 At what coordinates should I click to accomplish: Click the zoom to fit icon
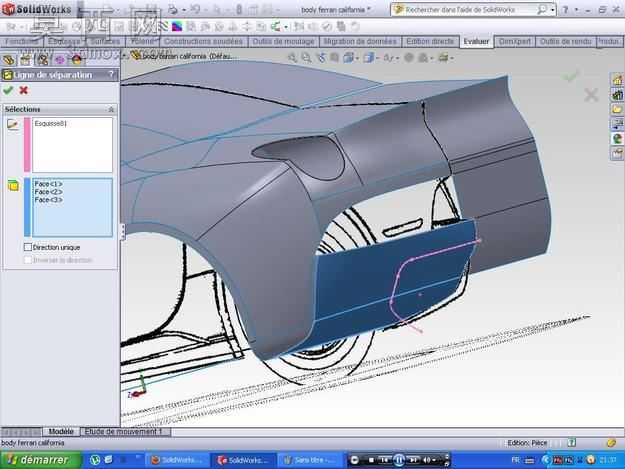(293, 58)
